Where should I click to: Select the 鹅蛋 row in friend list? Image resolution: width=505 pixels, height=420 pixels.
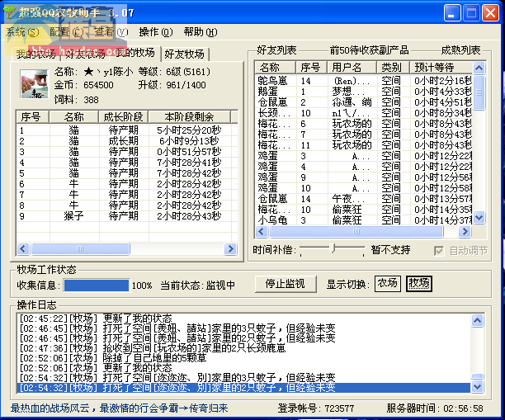point(364,92)
